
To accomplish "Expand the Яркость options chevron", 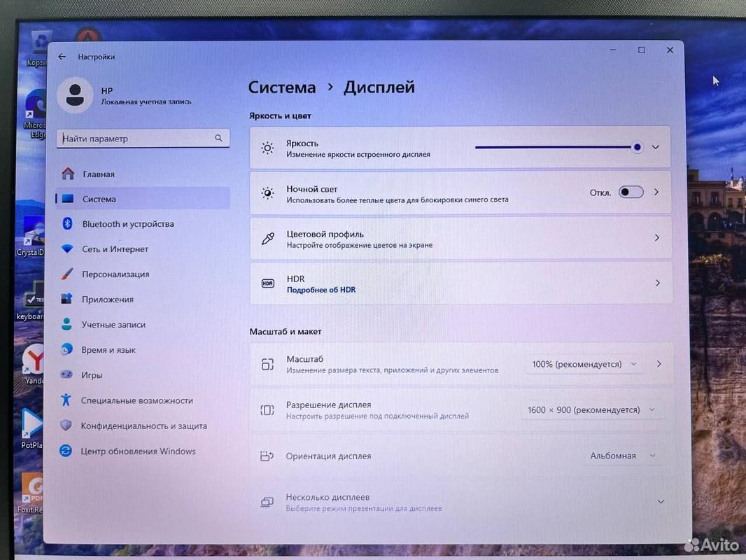I will [x=656, y=147].
